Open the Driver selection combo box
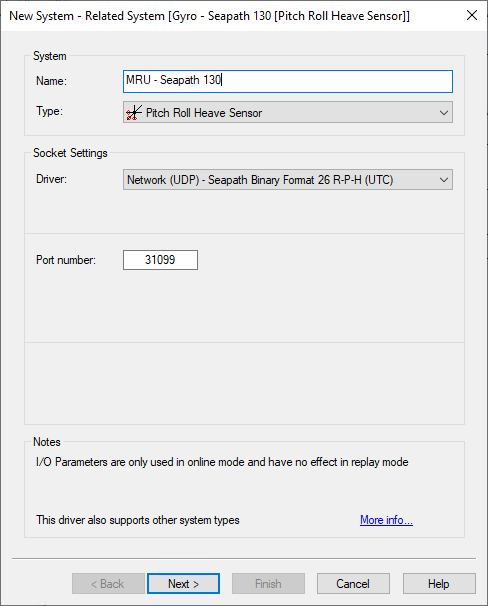Screen dimensions: 488x606 coord(288,180)
